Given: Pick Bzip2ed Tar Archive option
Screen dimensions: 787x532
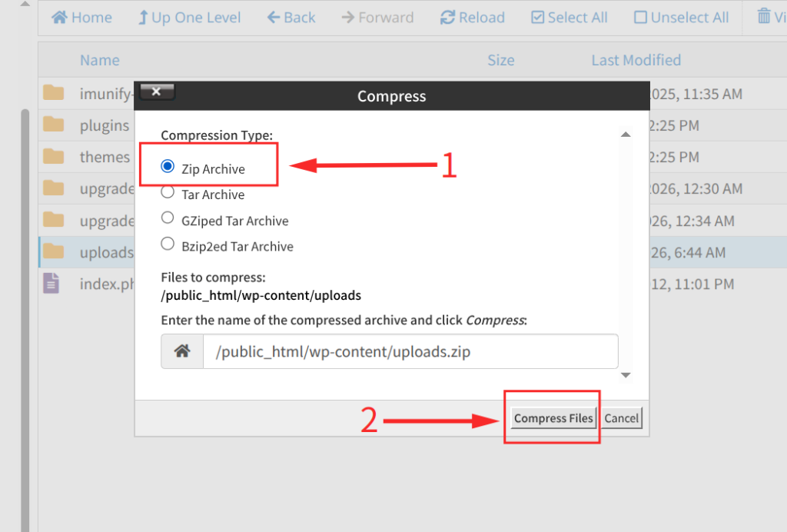Looking at the screenshot, I should coord(168,244).
